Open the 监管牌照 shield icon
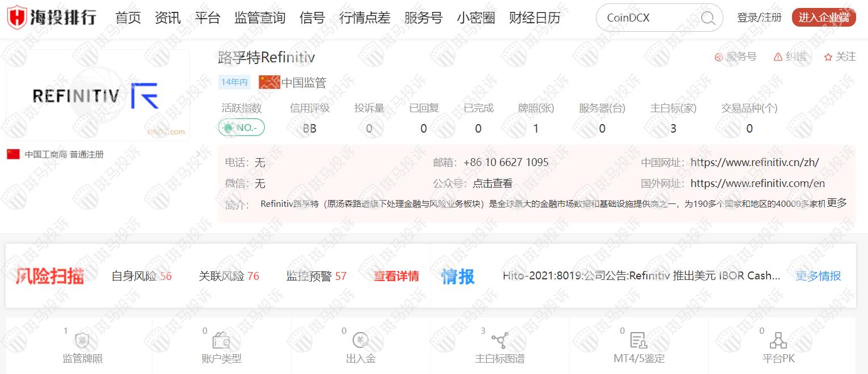The height and width of the screenshot is (374, 868). coord(82,341)
